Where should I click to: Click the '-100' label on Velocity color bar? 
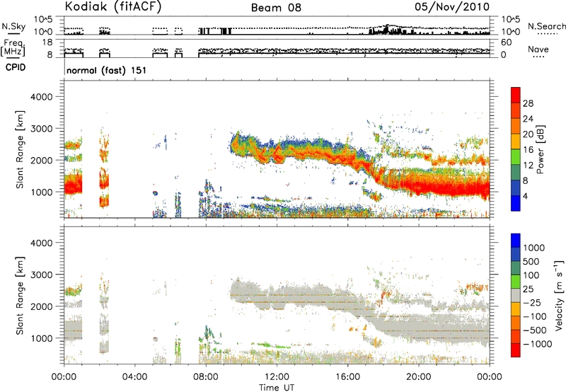(x=534, y=316)
